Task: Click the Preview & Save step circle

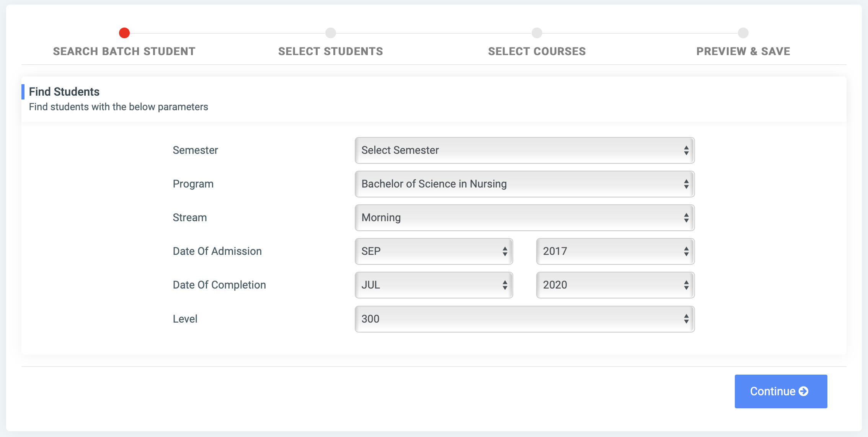Action: tap(743, 33)
